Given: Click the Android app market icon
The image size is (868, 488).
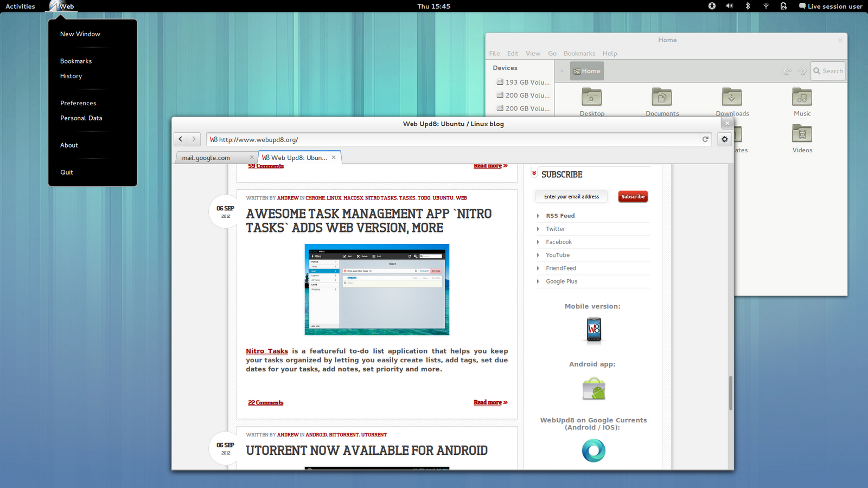Looking at the screenshot, I should pos(593,389).
